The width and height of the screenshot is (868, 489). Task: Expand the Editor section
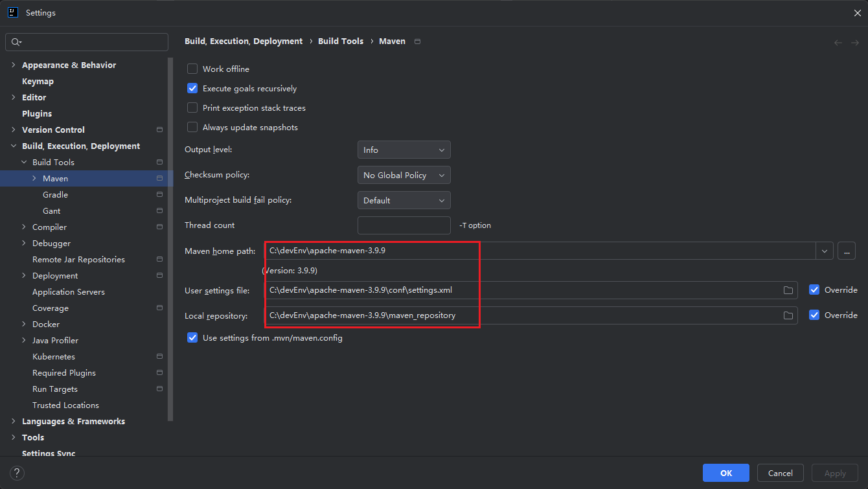(x=14, y=98)
